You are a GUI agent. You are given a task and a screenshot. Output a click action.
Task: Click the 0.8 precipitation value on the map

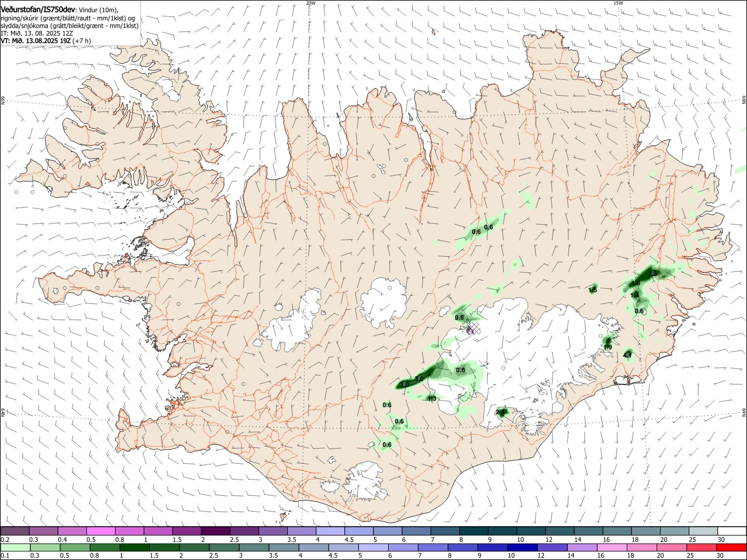(459, 318)
